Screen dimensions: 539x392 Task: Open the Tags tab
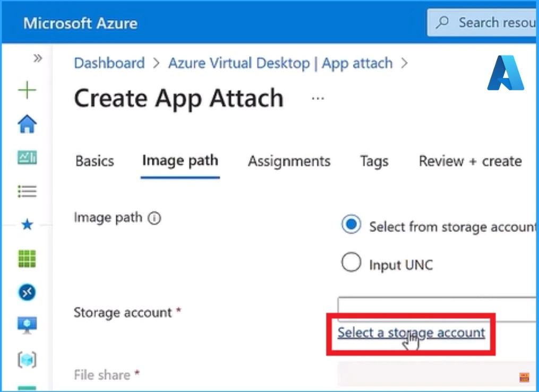374,161
